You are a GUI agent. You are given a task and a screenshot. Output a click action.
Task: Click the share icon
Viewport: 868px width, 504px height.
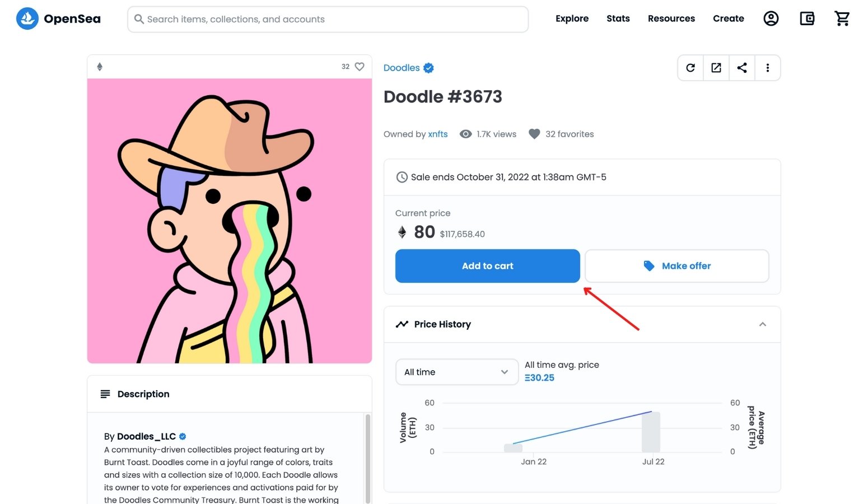[x=742, y=68]
